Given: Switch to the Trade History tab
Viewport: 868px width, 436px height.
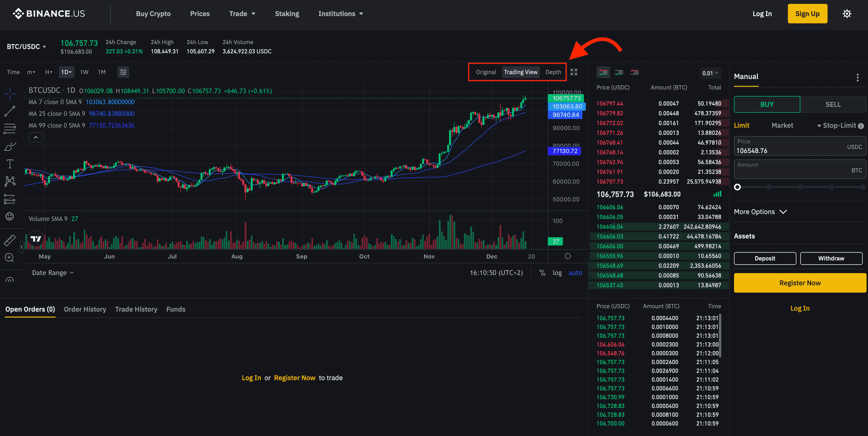Looking at the screenshot, I should coord(136,309).
